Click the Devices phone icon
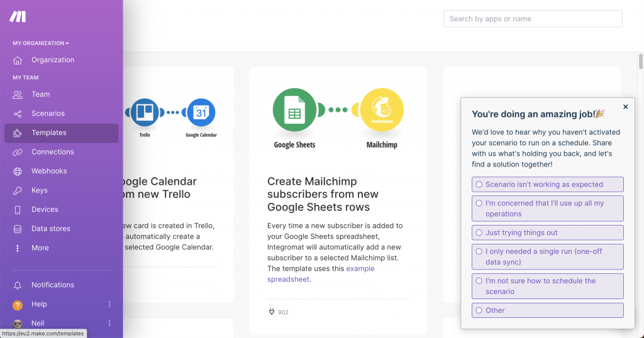Screen dimensions: 644x338 coord(17,210)
